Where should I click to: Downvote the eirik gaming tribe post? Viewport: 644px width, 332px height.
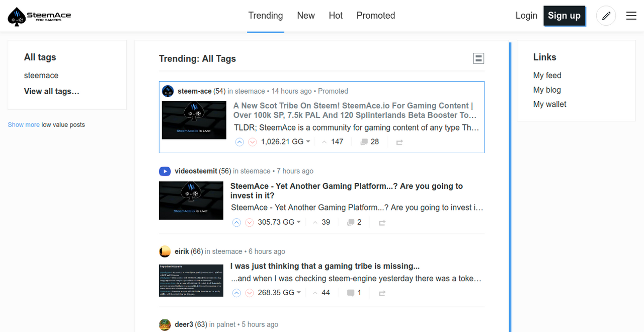(x=250, y=293)
